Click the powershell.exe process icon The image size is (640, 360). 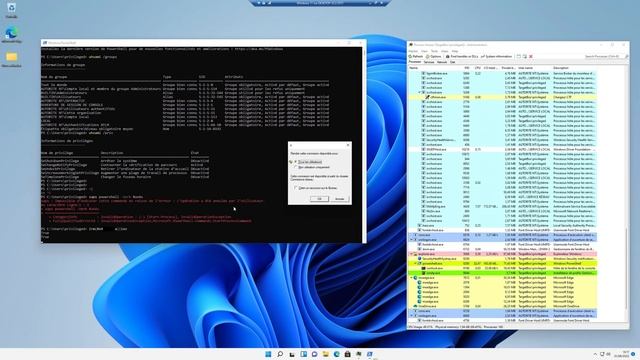pos(419,263)
